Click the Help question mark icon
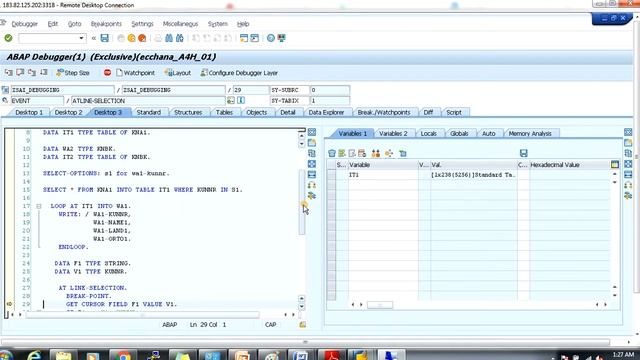The image size is (640, 360). pos(271,38)
